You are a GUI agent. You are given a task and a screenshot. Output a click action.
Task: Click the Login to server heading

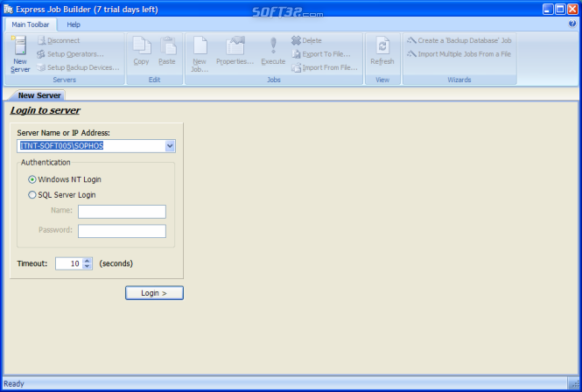click(46, 110)
